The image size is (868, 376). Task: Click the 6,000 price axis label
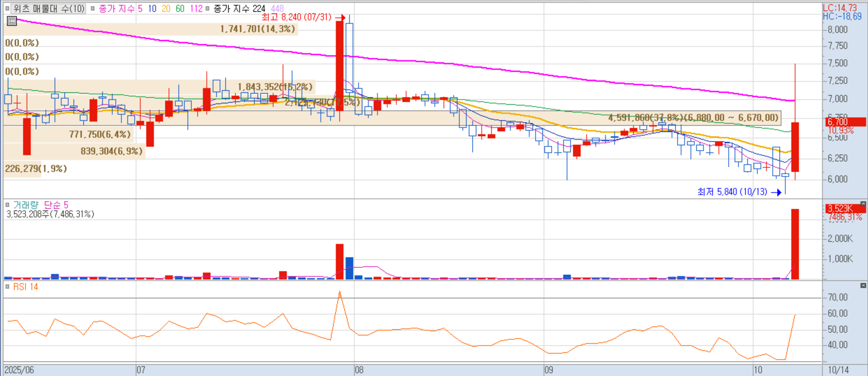pos(838,179)
